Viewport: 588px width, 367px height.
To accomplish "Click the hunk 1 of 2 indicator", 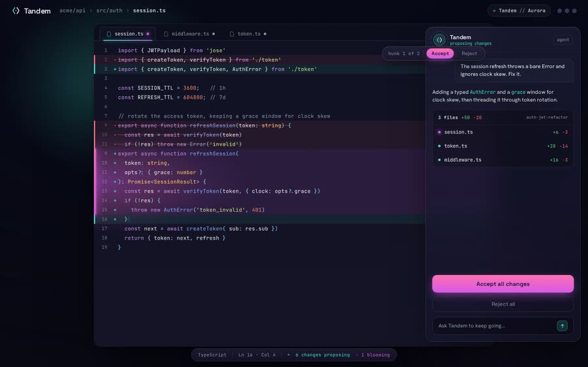I will [x=404, y=54].
